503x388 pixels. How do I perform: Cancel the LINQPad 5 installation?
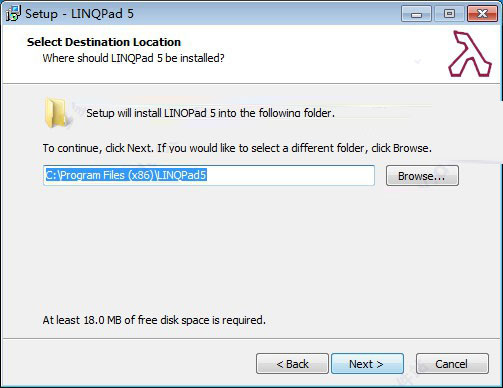(x=452, y=364)
